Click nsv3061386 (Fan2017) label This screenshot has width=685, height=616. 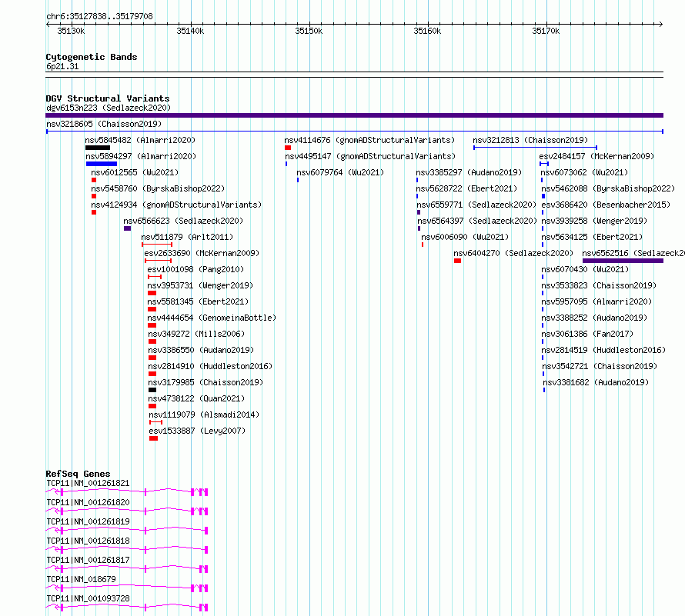[587, 334]
